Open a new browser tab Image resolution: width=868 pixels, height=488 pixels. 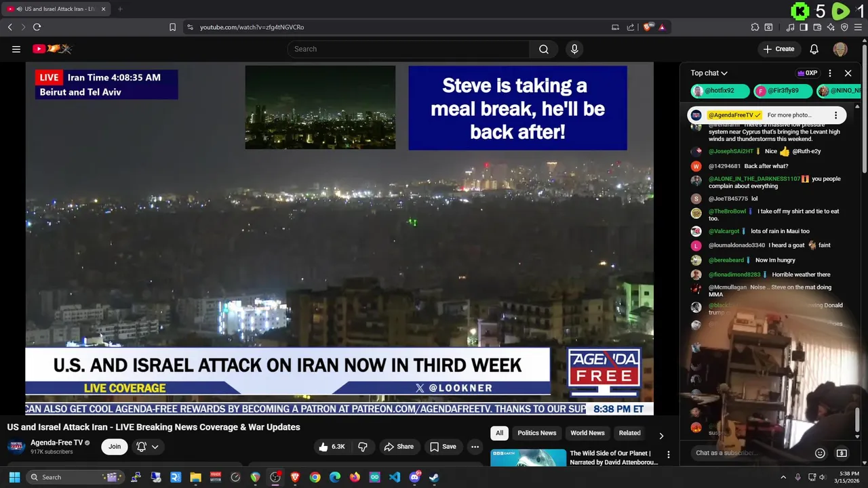pos(120,9)
